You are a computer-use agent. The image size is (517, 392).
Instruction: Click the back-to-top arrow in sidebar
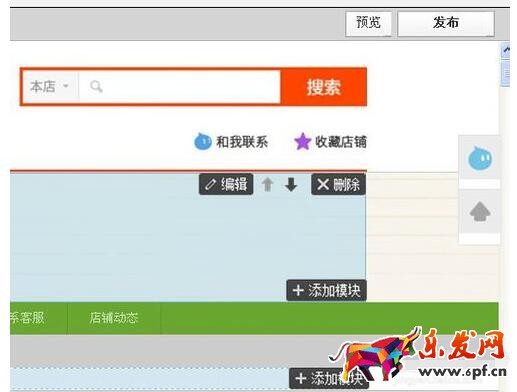point(480,212)
